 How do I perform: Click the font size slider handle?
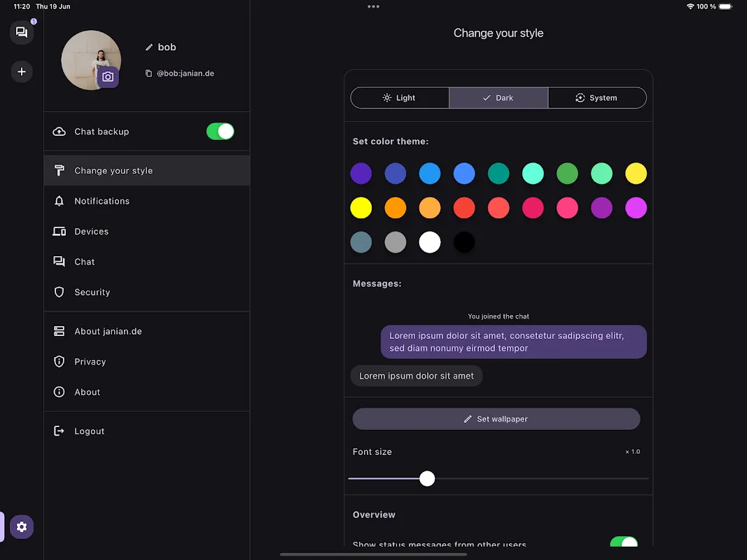coord(427,479)
